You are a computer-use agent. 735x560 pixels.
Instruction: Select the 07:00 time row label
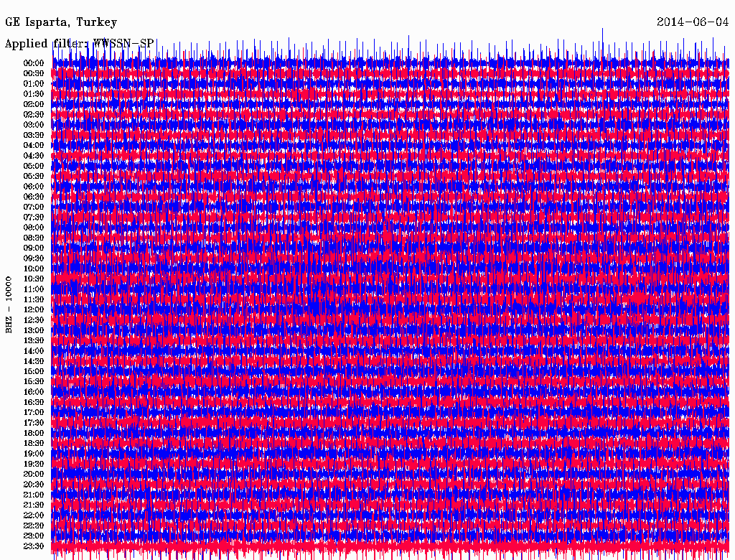(x=34, y=207)
